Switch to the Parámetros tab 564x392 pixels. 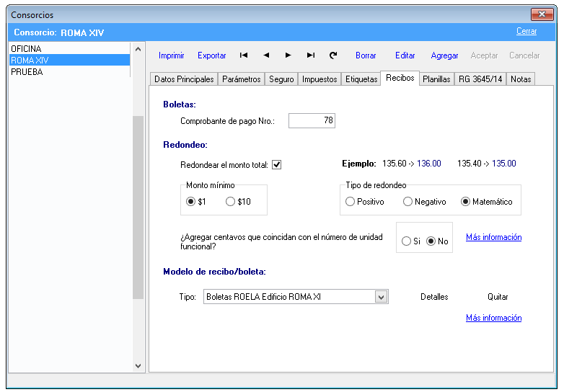point(242,79)
